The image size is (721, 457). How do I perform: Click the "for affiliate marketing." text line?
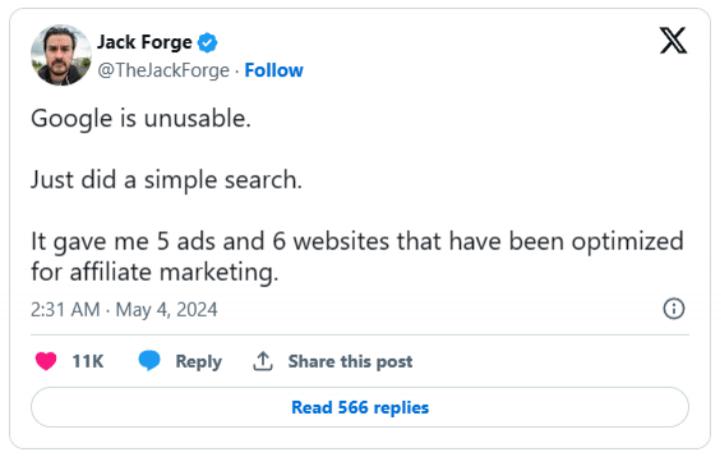(155, 271)
